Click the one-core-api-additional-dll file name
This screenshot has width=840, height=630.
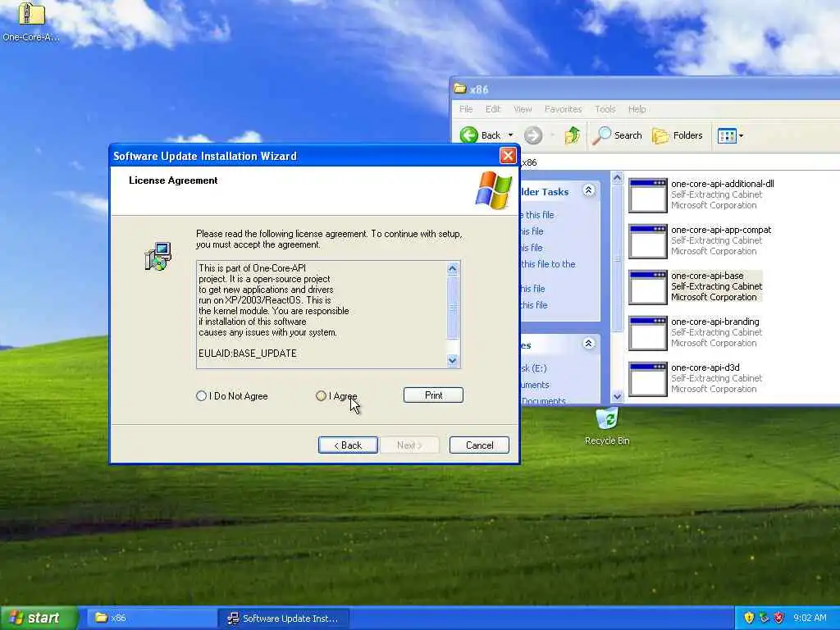(722, 184)
